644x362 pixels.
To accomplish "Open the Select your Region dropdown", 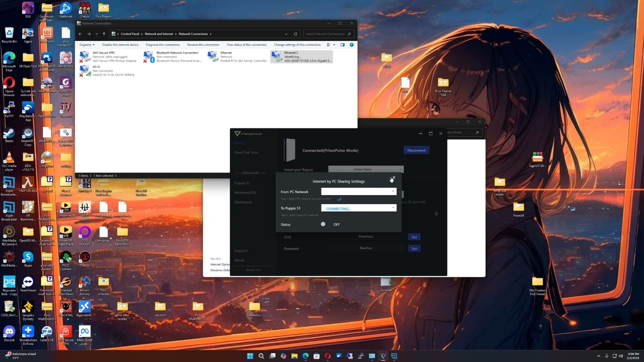I will (366, 169).
